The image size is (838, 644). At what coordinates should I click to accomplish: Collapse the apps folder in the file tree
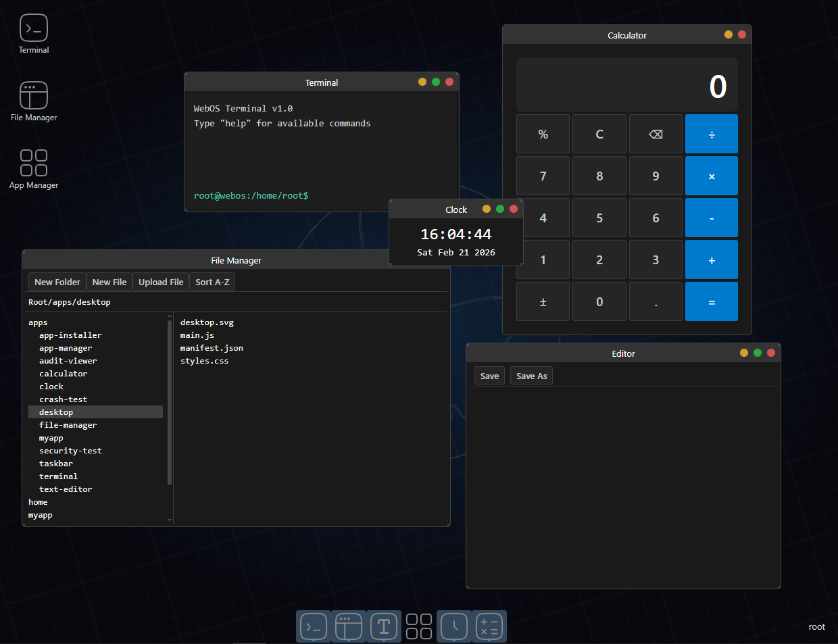click(x=38, y=322)
